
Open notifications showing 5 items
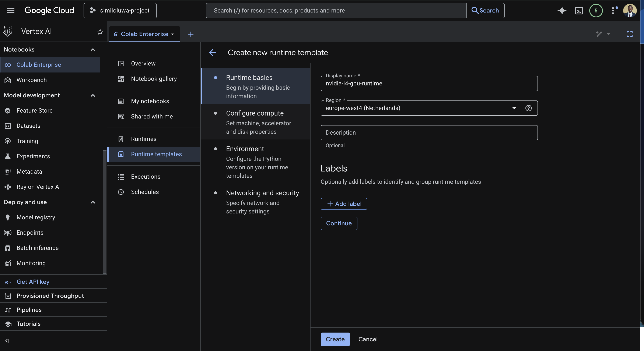tap(596, 11)
